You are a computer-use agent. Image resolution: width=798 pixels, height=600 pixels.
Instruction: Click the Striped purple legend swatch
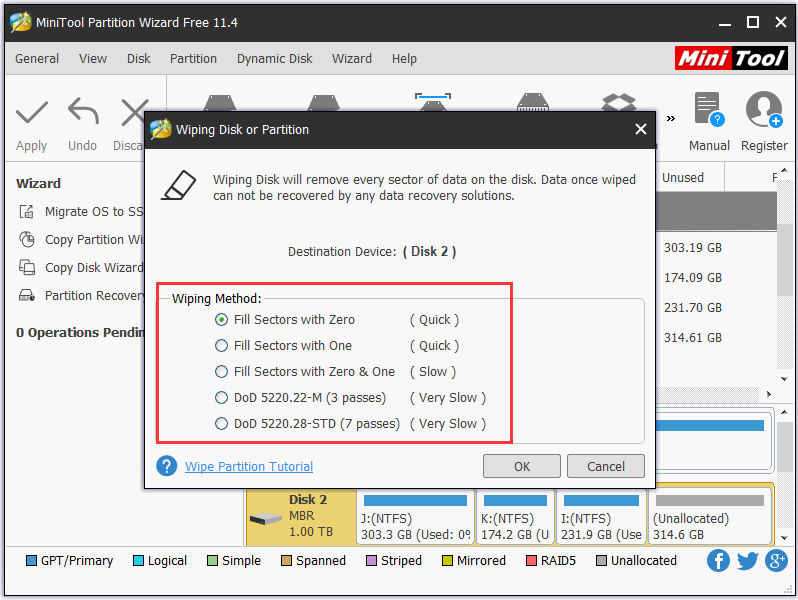tap(372, 560)
